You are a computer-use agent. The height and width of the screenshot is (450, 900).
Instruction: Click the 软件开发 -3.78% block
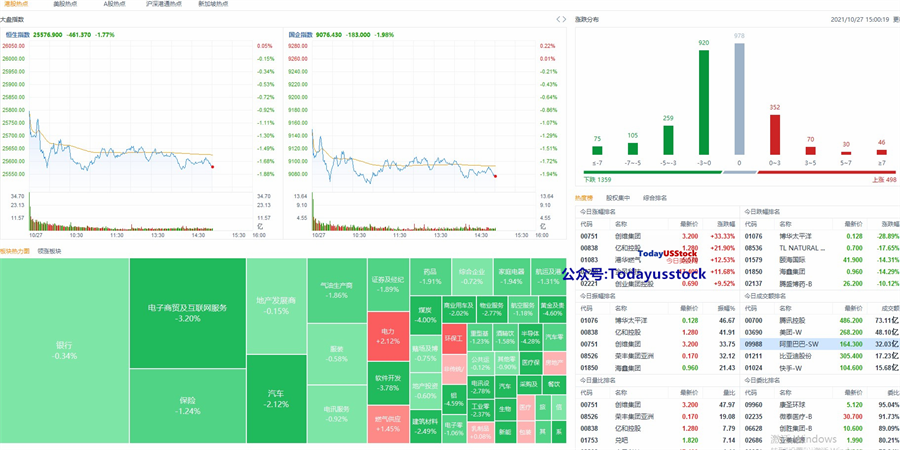pyautogui.click(x=387, y=383)
